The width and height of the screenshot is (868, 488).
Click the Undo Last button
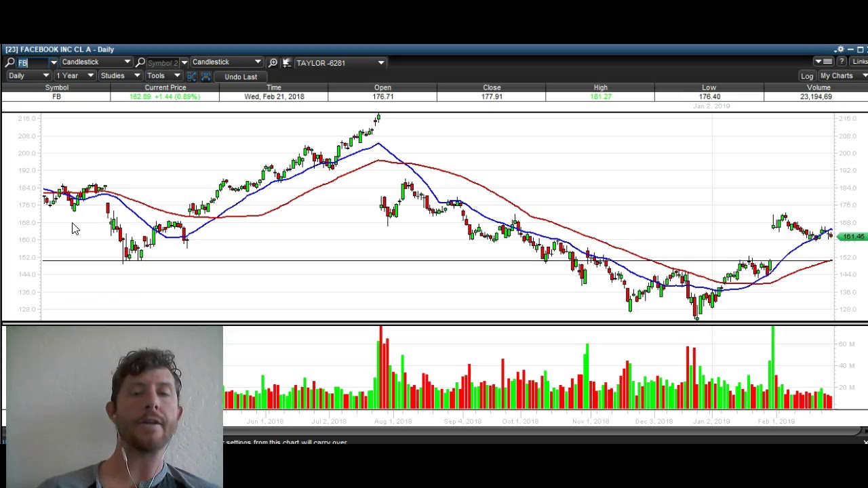[241, 77]
